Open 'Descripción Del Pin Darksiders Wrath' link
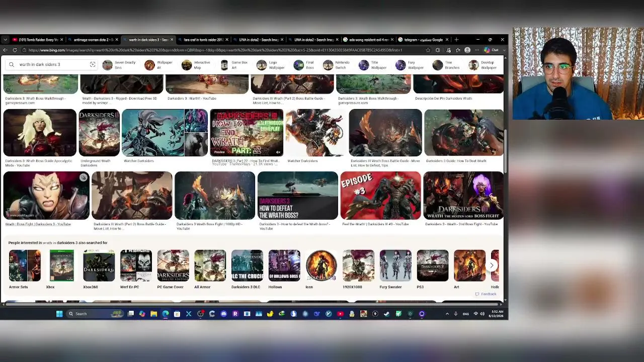Viewport: 644px width, 362px height. pos(443,99)
